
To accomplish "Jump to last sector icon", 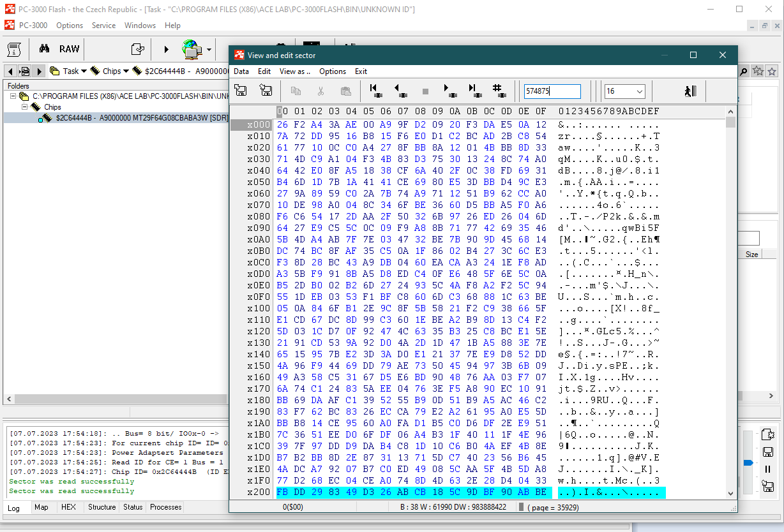I will 474,91.
